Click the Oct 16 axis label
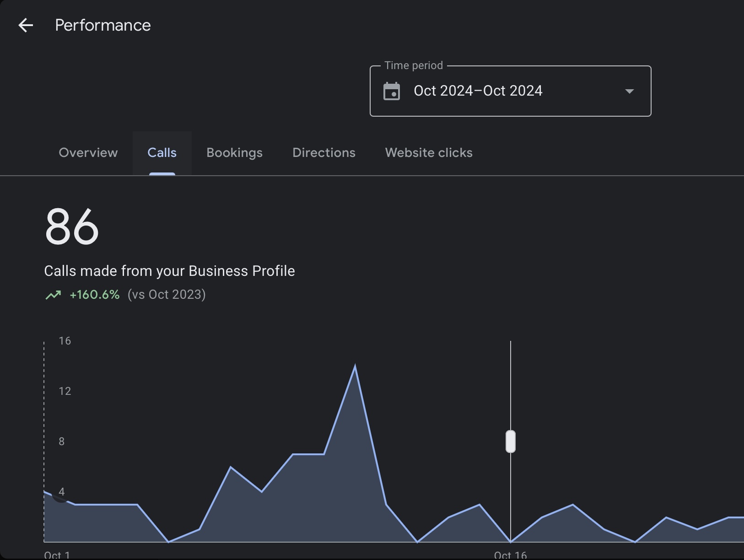 point(511,555)
